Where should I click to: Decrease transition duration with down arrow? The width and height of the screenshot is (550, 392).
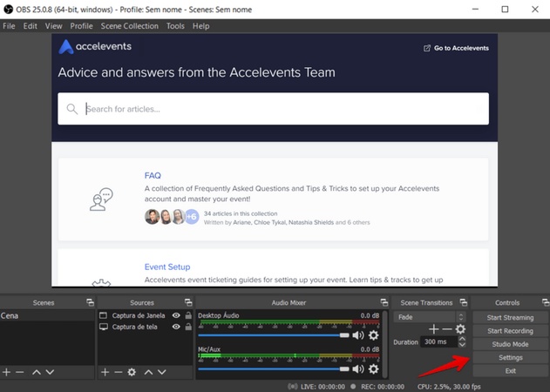pos(462,346)
